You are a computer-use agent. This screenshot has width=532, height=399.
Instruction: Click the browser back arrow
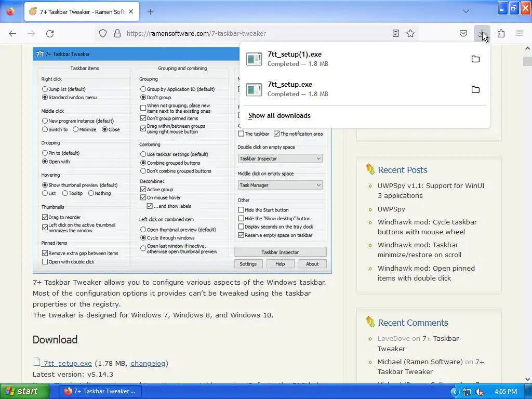pyautogui.click(x=12, y=33)
